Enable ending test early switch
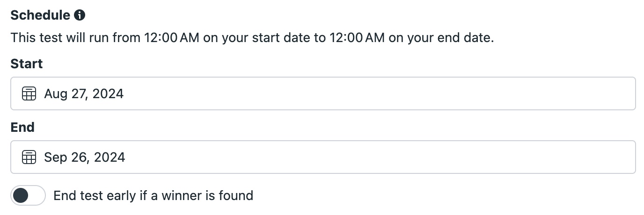This screenshot has height=215, width=644. 28,195
